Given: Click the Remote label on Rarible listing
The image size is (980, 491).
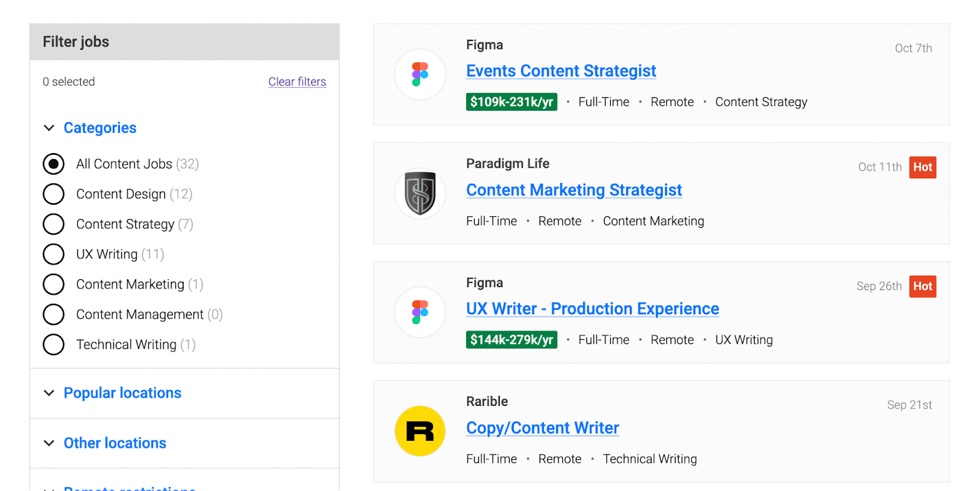Looking at the screenshot, I should coord(560,459).
